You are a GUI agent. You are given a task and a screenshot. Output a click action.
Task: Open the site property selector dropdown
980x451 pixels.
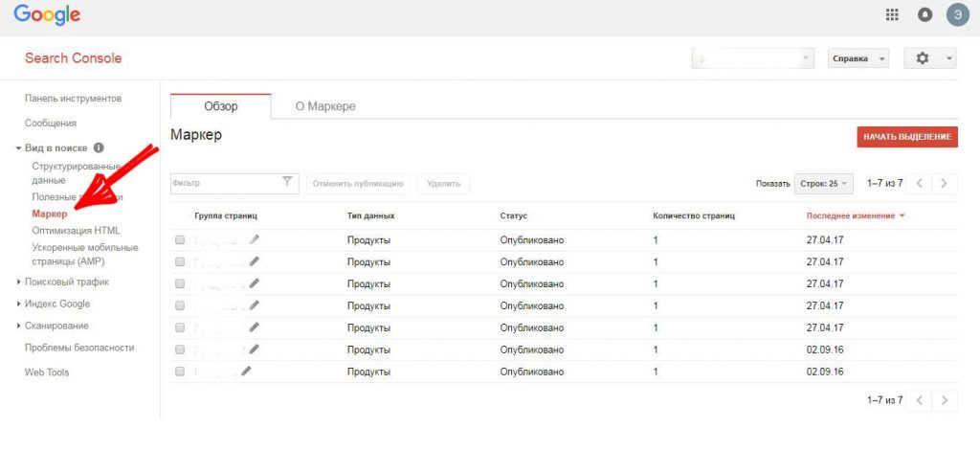(753, 58)
